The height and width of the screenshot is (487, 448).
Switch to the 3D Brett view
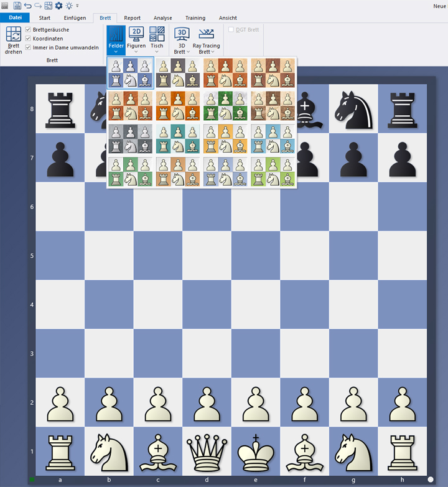(x=182, y=40)
